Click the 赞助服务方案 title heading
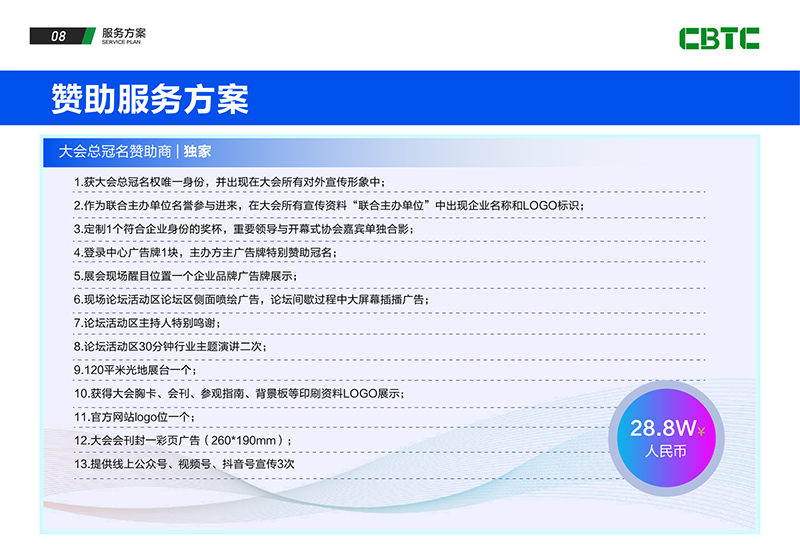This screenshot has width=800, height=555. pos(149,99)
